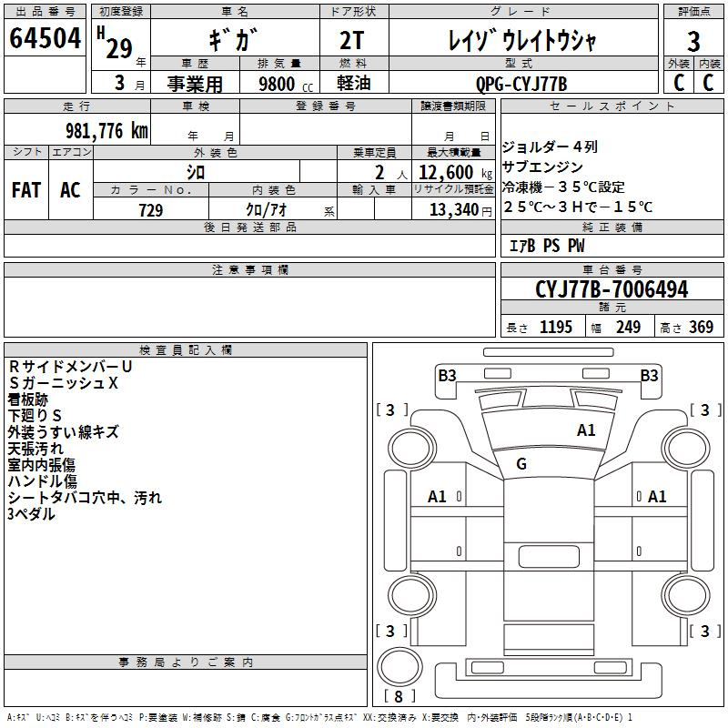The image size is (728, 728).
Task: Click the FAT shift type cell
Action: coord(26,190)
